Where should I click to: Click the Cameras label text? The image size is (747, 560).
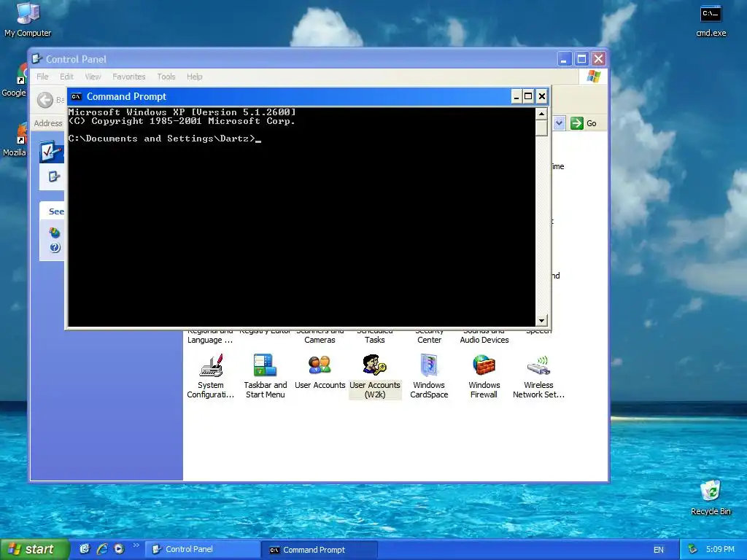tap(320, 340)
